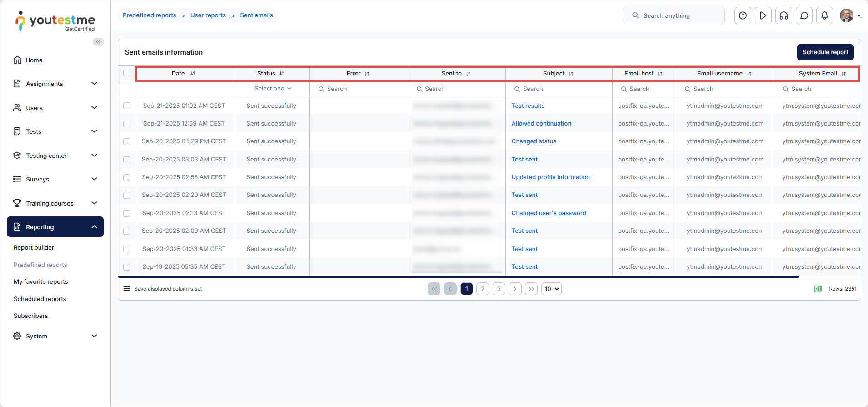
Task: Tick the select-all checkbox in the table header
Action: tap(126, 73)
